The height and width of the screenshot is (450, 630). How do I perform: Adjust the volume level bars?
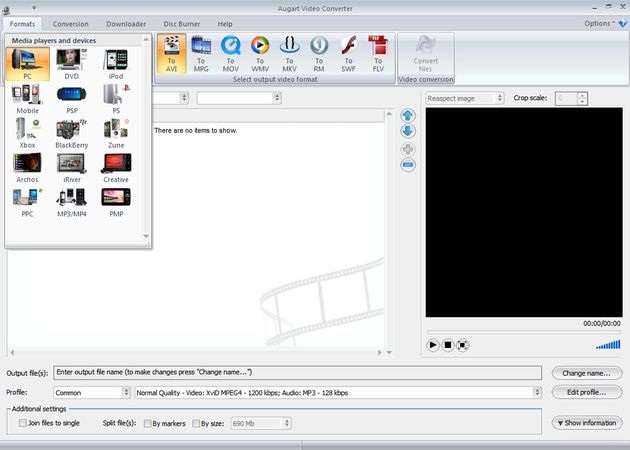click(x=608, y=344)
